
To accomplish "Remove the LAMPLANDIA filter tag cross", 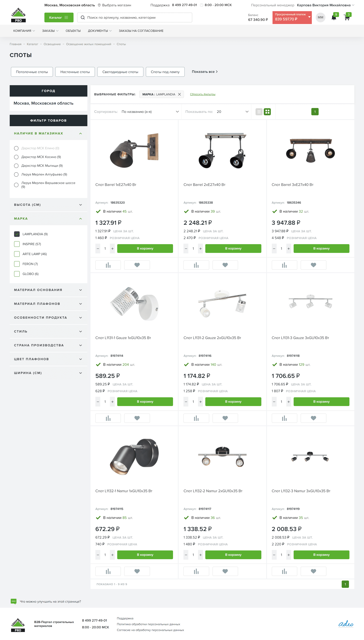I will pyautogui.click(x=179, y=94).
